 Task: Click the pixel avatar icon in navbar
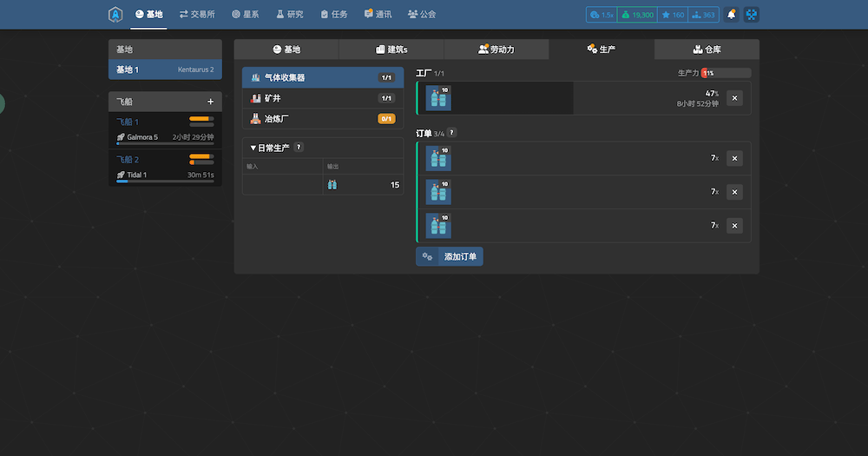click(752, 15)
